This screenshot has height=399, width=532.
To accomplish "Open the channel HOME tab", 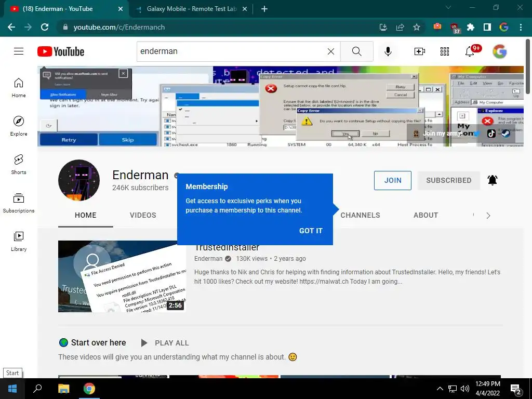I will tap(86, 215).
